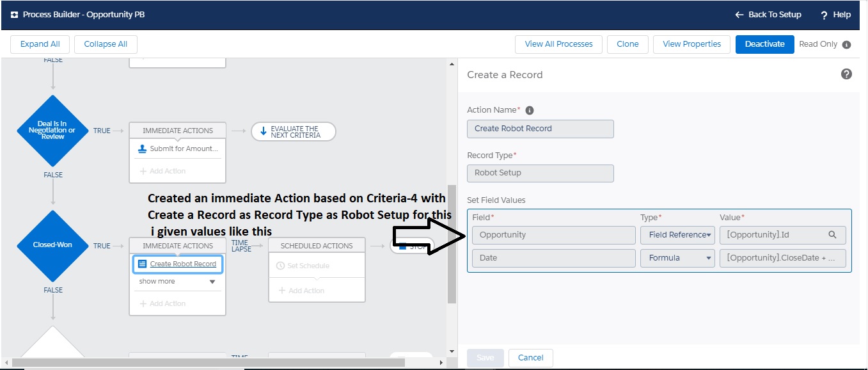Click the Set Schedule clock icon
Image resolution: width=868 pixels, height=370 pixels.
[280, 266]
